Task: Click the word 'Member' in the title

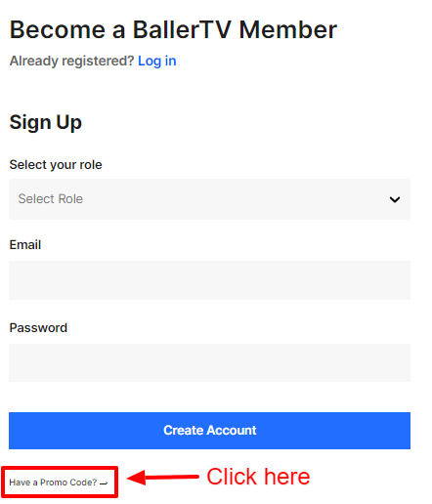Action: pyautogui.click(x=288, y=29)
